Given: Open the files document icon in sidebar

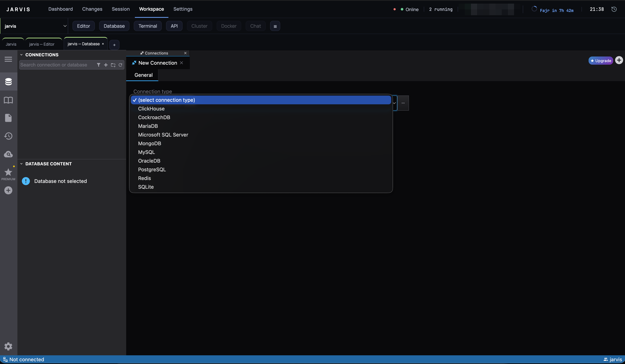Looking at the screenshot, I should point(9,118).
